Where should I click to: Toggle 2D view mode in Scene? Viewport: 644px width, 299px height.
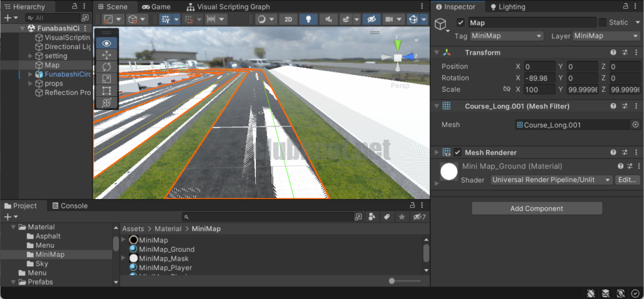[x=288, y=19]
